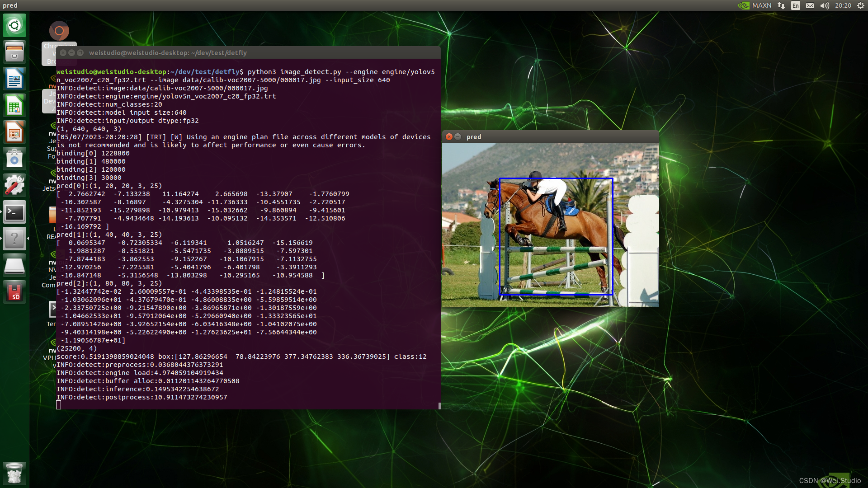Open the En keyboard input source menu

(x=796, y=5)
